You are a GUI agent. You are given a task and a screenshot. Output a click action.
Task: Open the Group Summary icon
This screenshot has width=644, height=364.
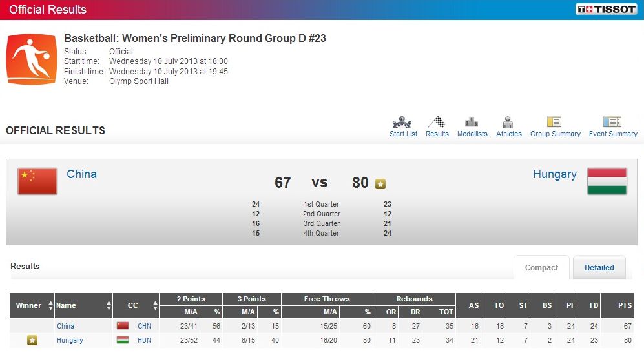(x=554, y=122)
